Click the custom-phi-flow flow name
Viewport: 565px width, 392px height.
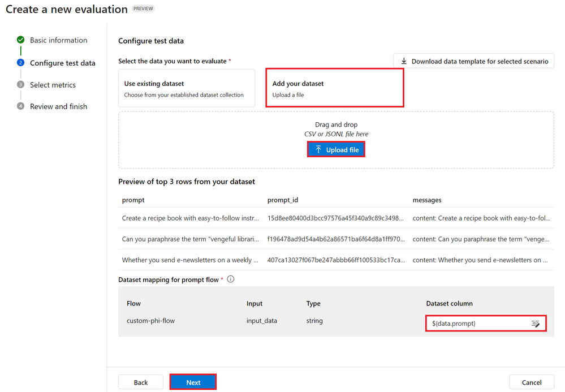pos(150,321)
